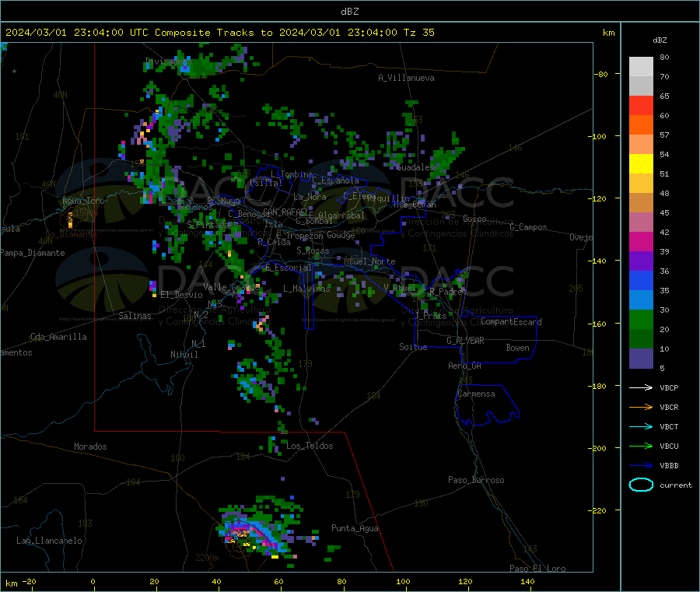The width and height of the screenshot is (700, 592).
Task: Click the cyan VBCT arrow in legend
Action: pos(641,427)
